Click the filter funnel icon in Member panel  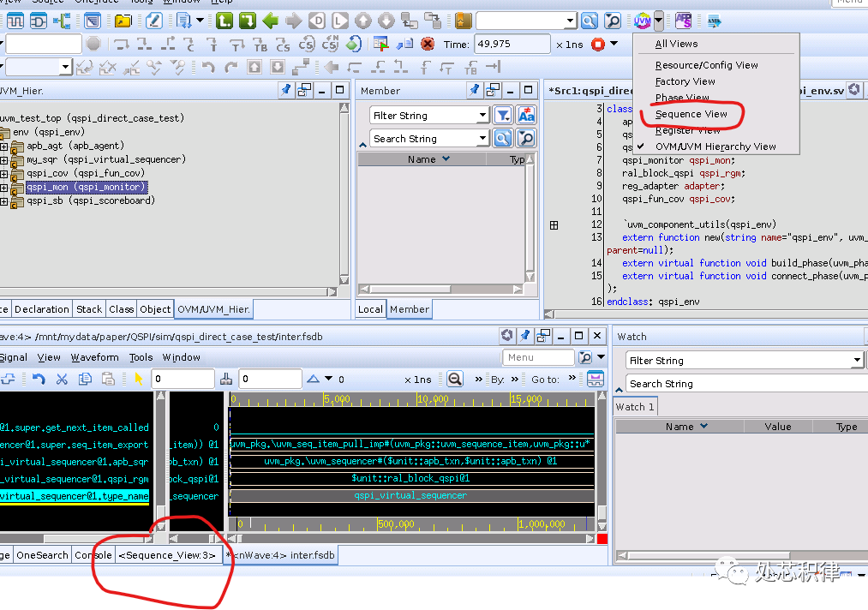503,115
